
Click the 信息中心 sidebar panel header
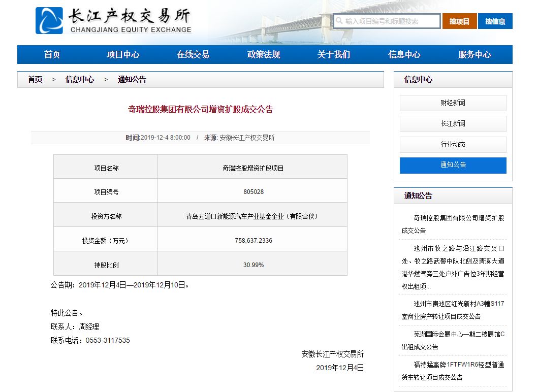click(453, 80)
